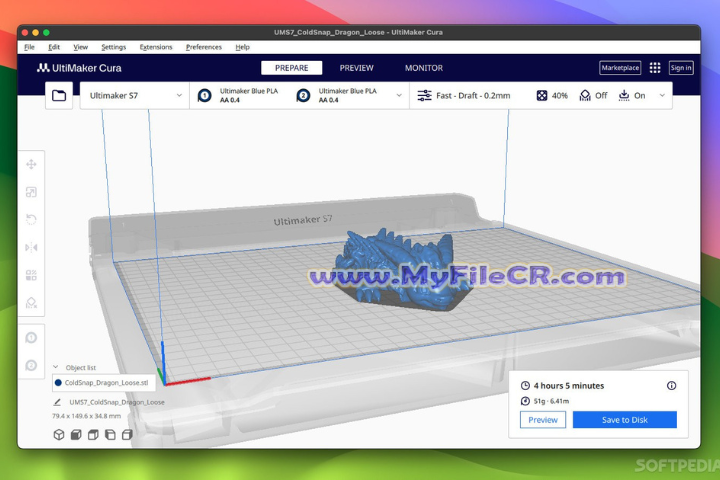Viewport: 720px width, 480px height.
Task: Open the File menu
Action: click(29, 47)
